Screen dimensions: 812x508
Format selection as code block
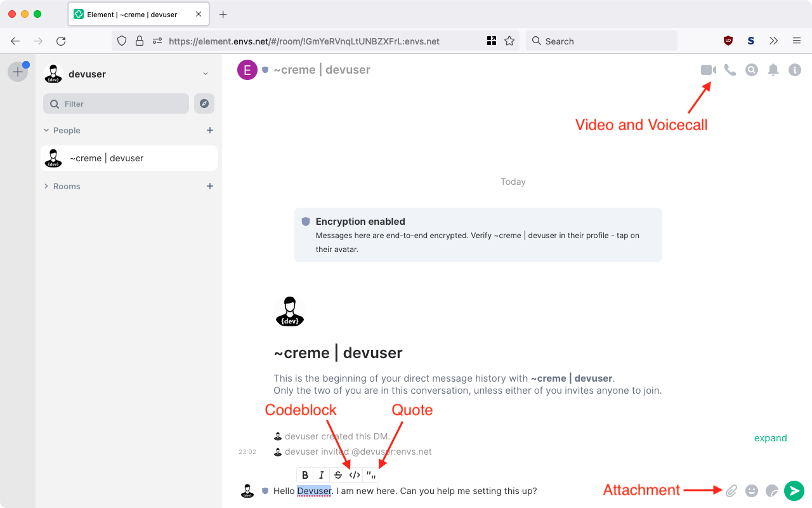(x=355, y=475)
